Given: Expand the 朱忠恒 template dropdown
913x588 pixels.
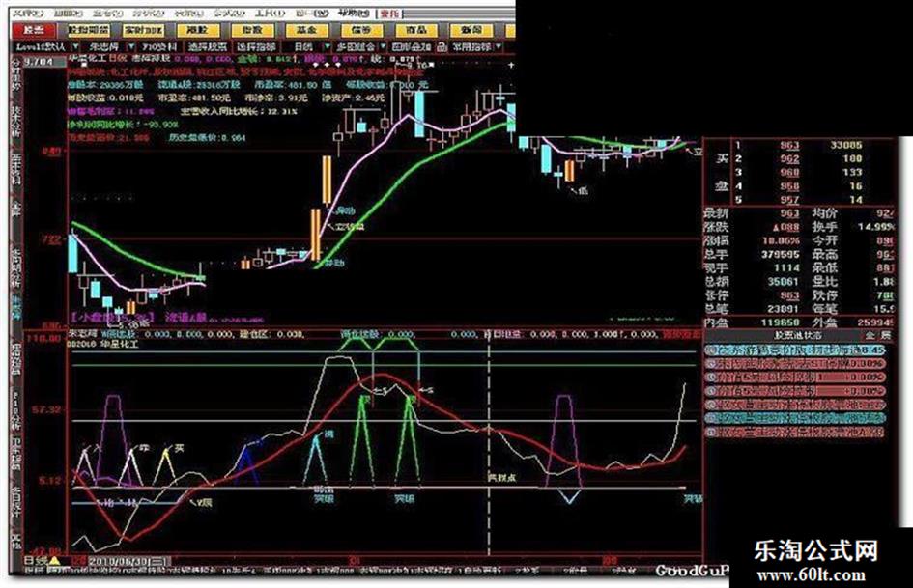Looking at the screenshot, I should [x=131, y=46].
